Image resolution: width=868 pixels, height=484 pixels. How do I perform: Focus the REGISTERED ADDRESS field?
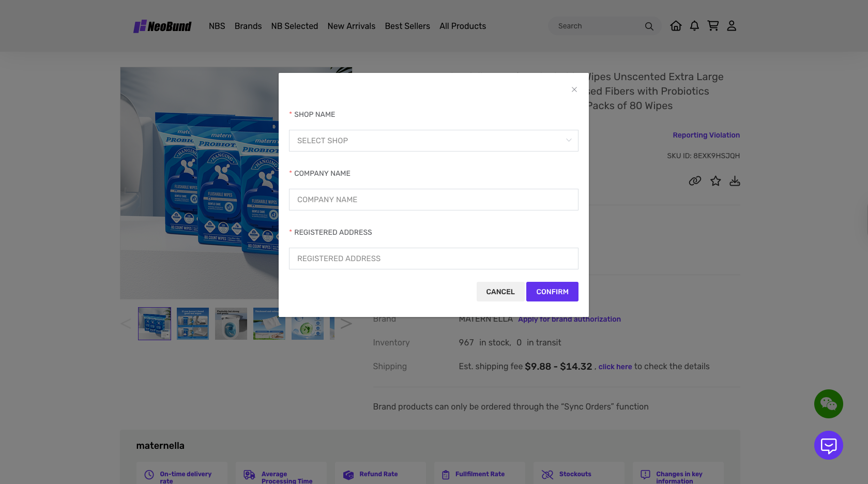(x=434, y=259)
